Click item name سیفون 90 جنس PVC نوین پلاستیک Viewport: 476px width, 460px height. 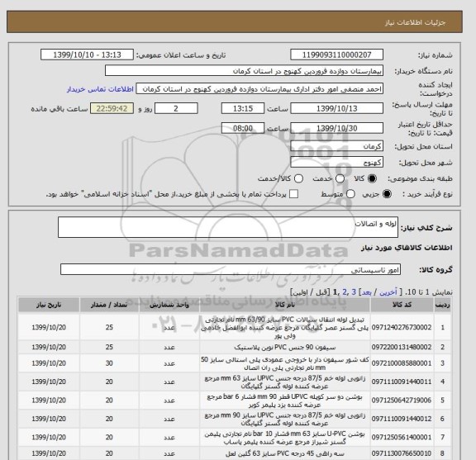click(285, 347)
